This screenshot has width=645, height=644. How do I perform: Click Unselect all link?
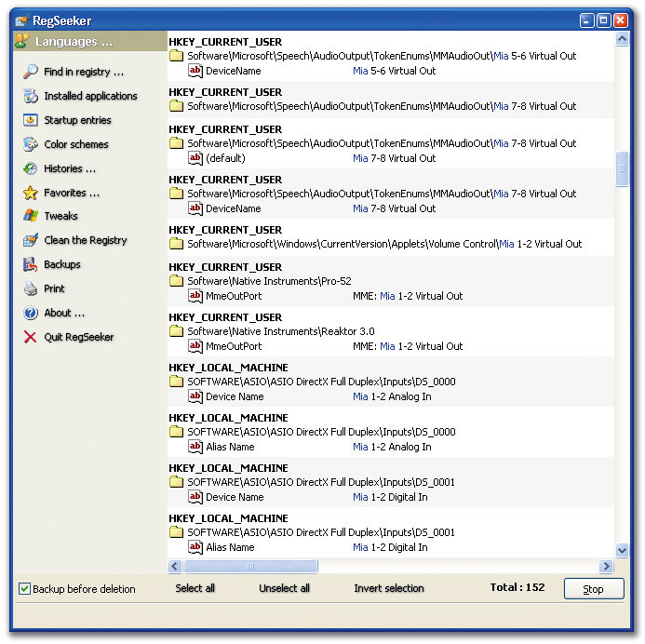pos(284,588)
